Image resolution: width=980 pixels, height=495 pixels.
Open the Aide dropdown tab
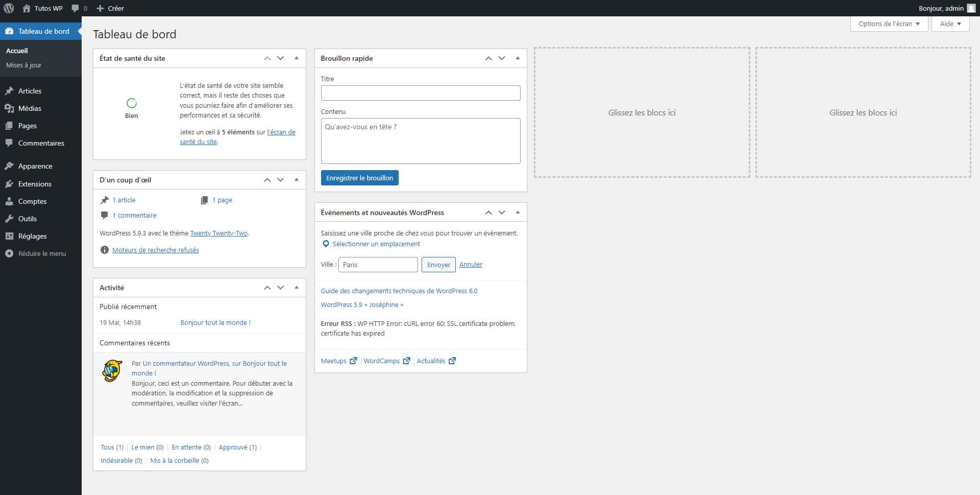tap(950, 23)
